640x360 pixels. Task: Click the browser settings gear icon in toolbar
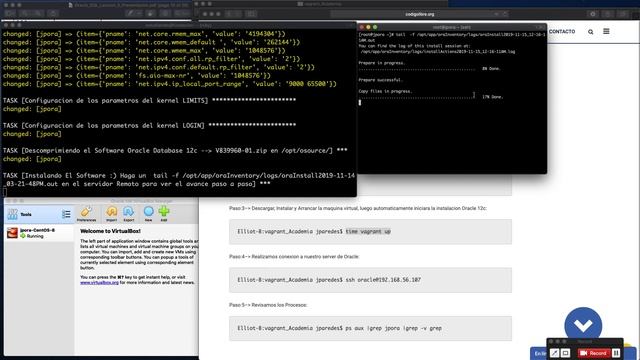[593, 14]
